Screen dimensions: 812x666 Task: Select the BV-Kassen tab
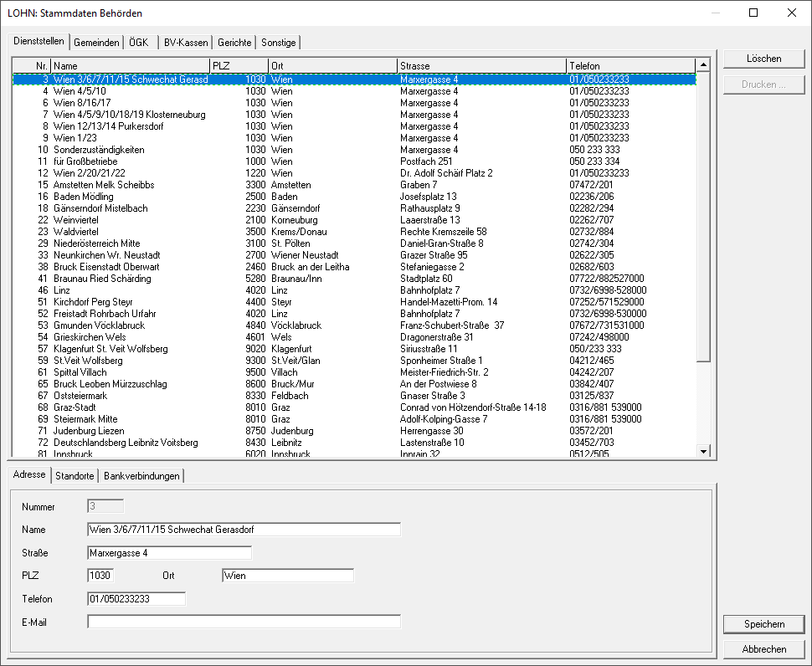click(186, 43)
